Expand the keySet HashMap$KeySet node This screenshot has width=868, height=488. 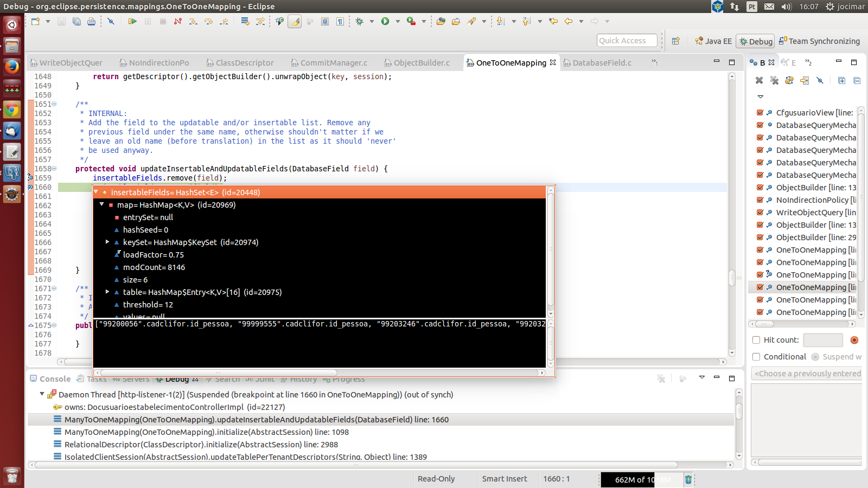[107, 242]
